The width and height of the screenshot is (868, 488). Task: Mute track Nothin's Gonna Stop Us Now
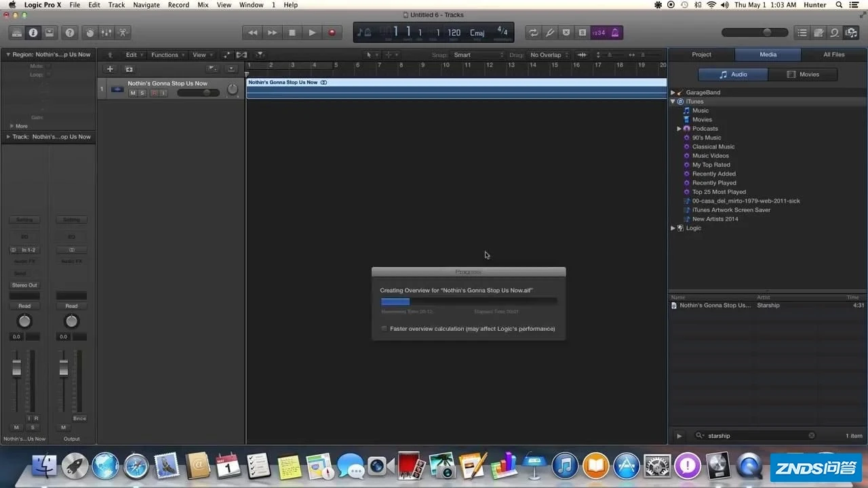tap(133, 93)
